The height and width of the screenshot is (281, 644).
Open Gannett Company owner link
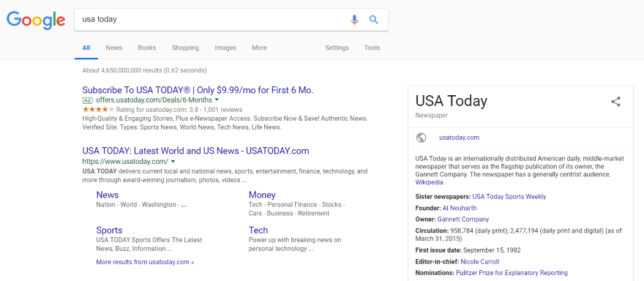pos(463,219)
